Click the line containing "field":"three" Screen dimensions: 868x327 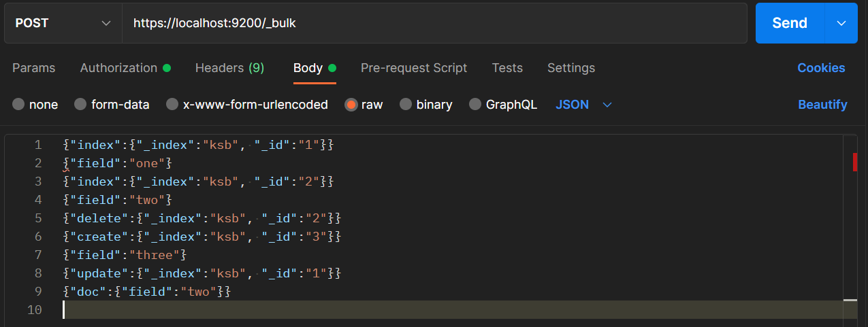125,255
